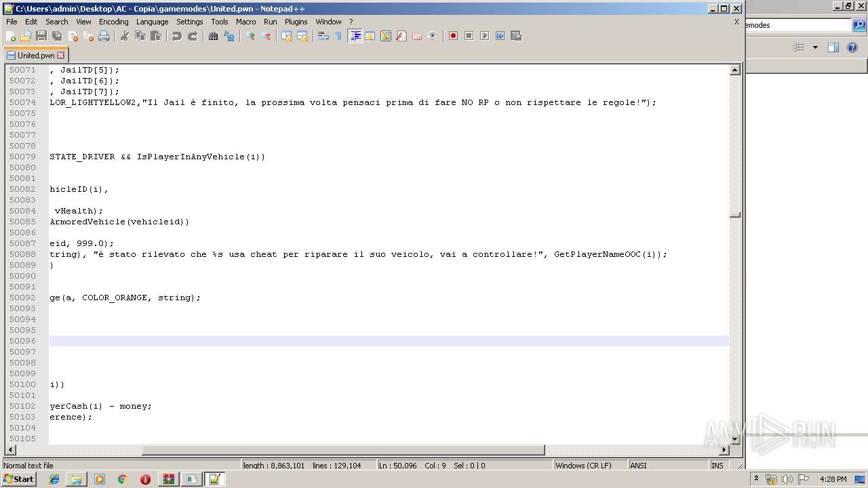Close all documents via toolbar
Viewport: 868px width, 488px height.
[x=88, y=36]
